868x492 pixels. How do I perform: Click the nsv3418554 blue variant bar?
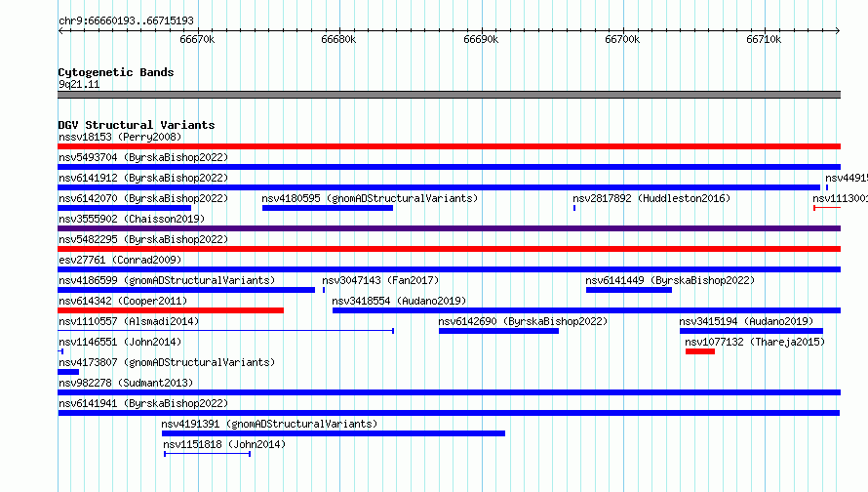pyautogui.click(x=587, y=310)
